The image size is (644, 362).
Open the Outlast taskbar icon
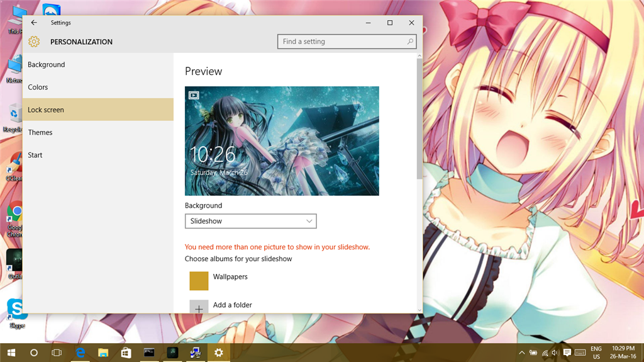point(172,353)
